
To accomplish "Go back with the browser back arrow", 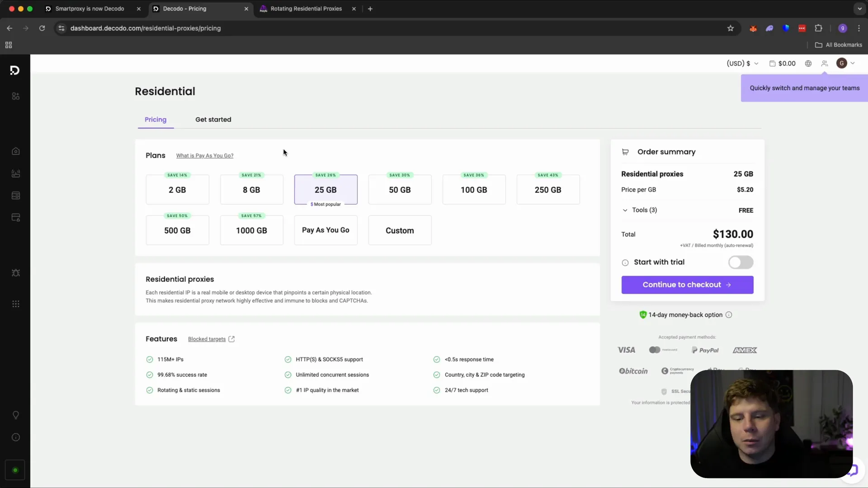I will (9, 28).
